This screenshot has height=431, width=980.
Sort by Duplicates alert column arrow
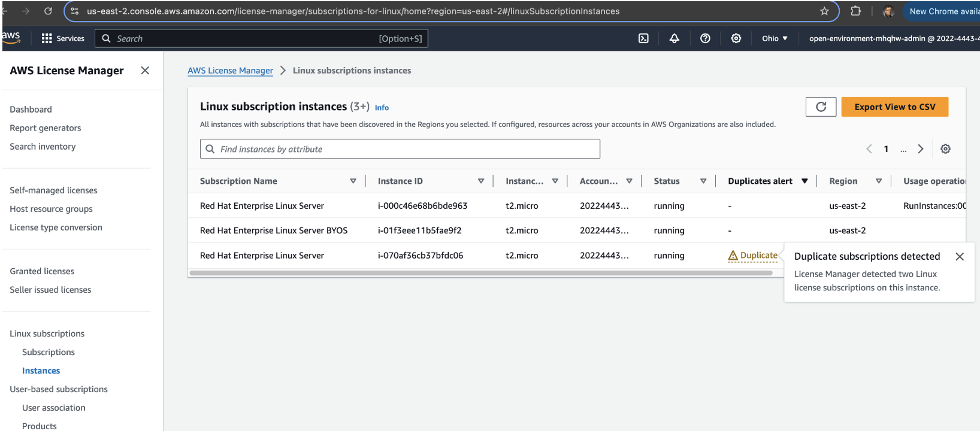pyautogui.click(x=804, y=181)
